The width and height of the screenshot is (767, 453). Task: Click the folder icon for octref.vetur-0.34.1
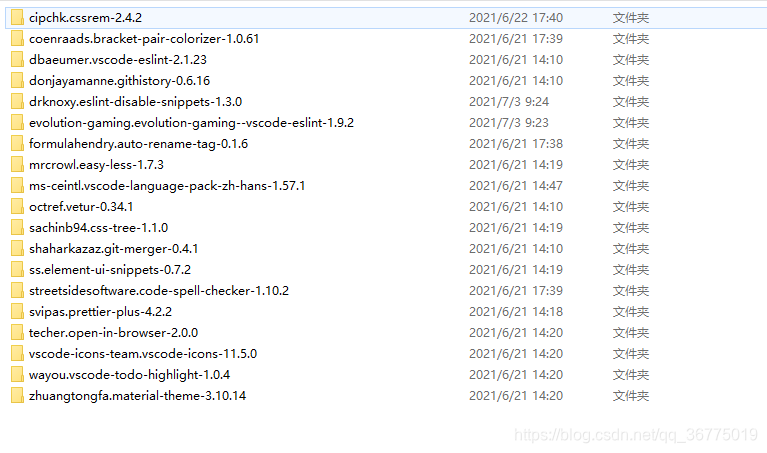click(17, 207)
